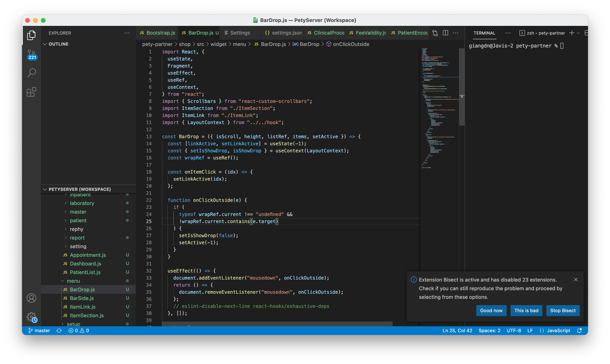Open Explorer more actions ellipsis
The height and width of the screenshot is (364, 610).
[127, 33]
